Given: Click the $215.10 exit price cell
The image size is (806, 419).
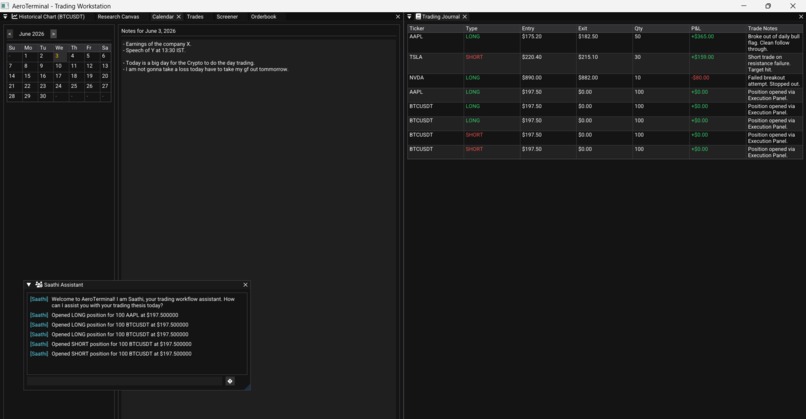Looking at the screenshot, I should click(x=588, y=57).
